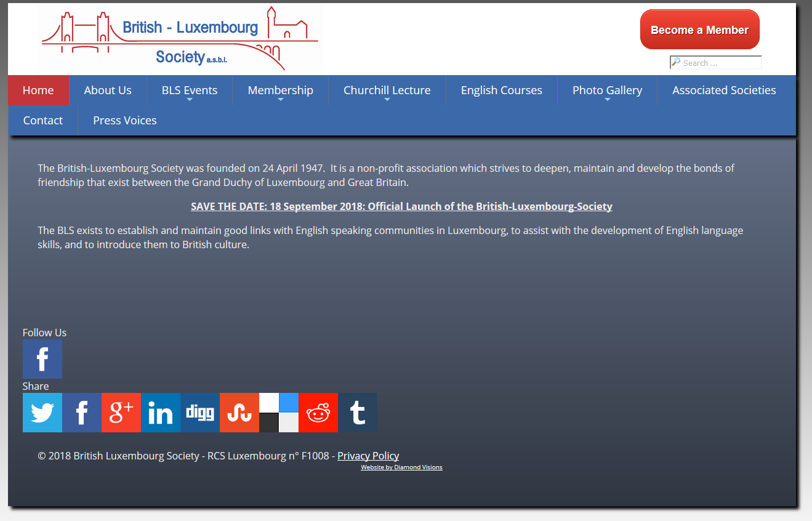Image resolution: width=812 pixels, height=521 pixels.
Task: Click the Facebook icon in the Share row
Action: (82, 413)
